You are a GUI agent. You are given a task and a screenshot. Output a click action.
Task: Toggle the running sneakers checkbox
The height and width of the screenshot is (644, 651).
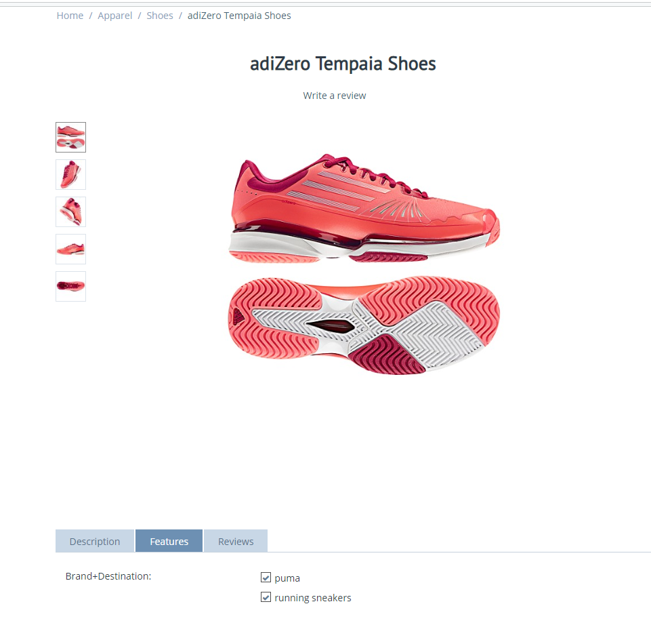pyautogui.click(x=266, y=597)
